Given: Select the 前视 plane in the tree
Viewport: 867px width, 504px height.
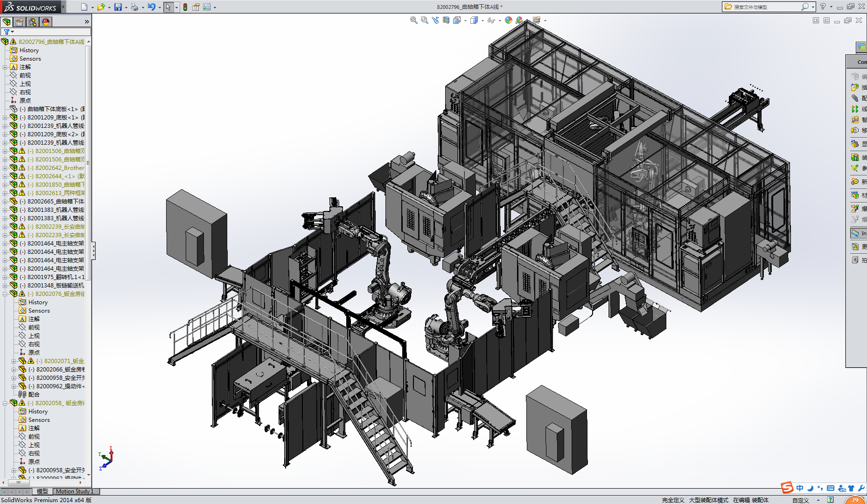Looking at the screenshot, I should [25, 76].
